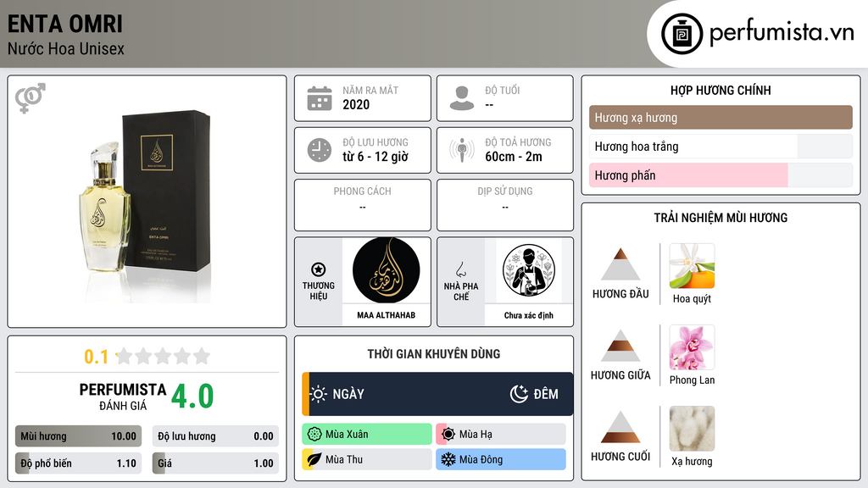868x488 pixels.
Task: Click the sun icon for Mùa Hạ
Action: (x=448, y=435)
